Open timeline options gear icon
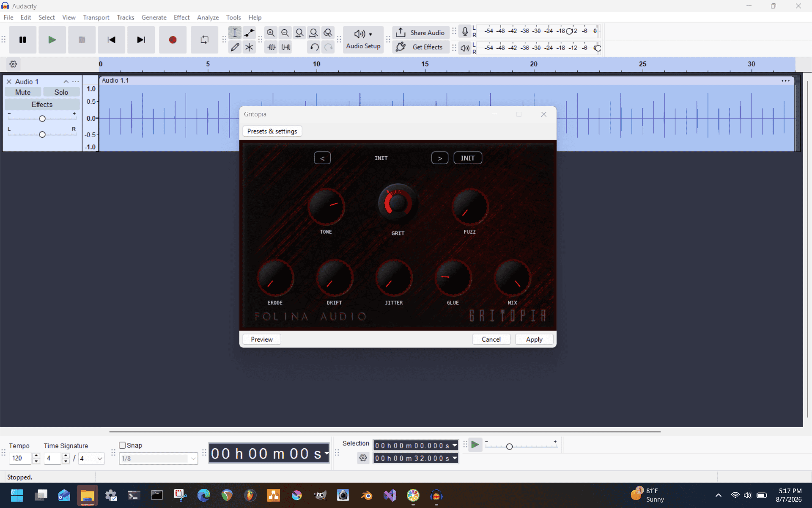 tap(13, 64)
